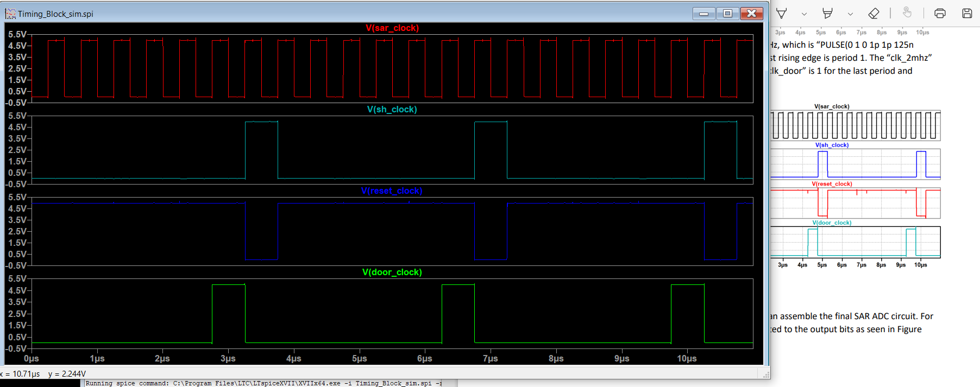Select the pen drawing tool
This screenshot has height=387, width=980.
[x=781, y=14]
